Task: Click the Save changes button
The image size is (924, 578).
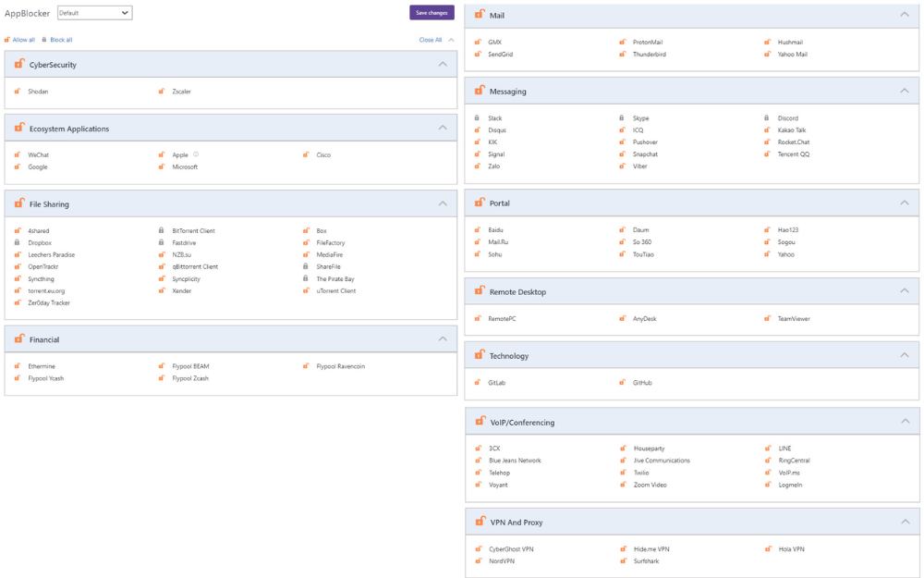Action: pyautogui.click(x=432, y=13)
